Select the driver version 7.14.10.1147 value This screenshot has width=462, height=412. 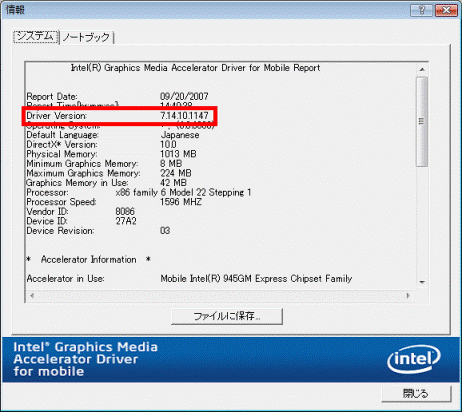184,116
